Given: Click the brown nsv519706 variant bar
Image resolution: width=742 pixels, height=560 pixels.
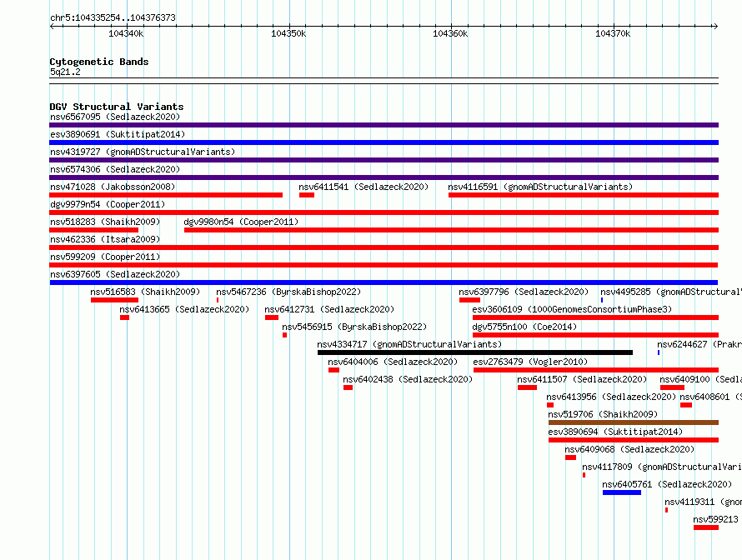Looking at the screenshot, I should 634,422.
